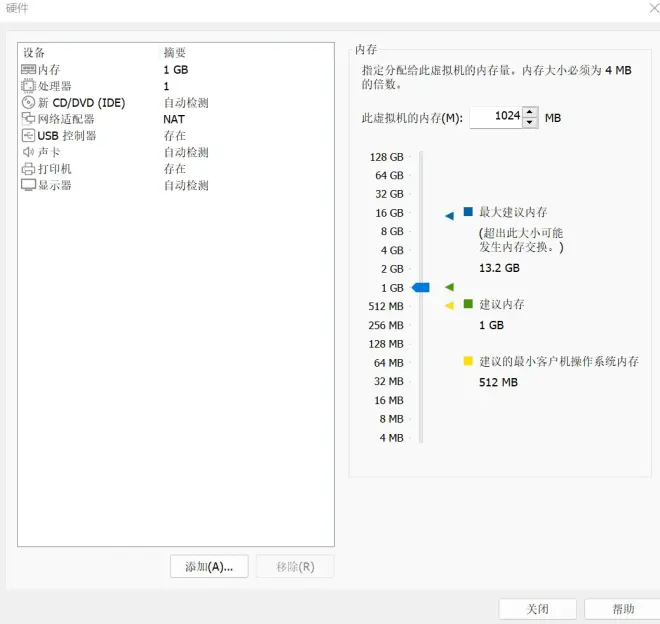Click the 打印机 printer icon
The width and height of the screenshot is (660, 624).
pos(28,168)
